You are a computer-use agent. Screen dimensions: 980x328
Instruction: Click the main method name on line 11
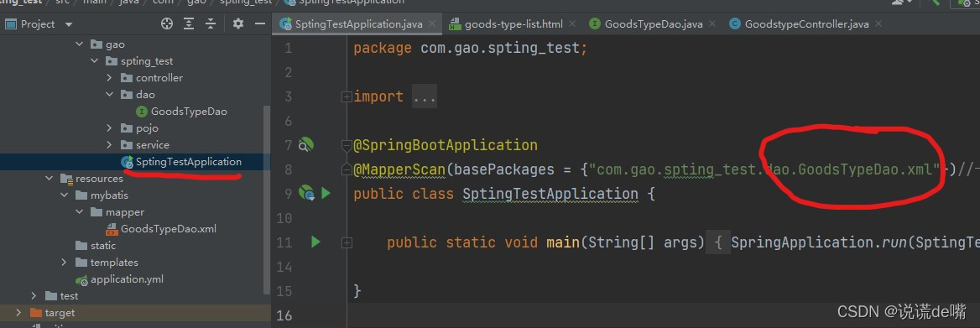[563, 242]
